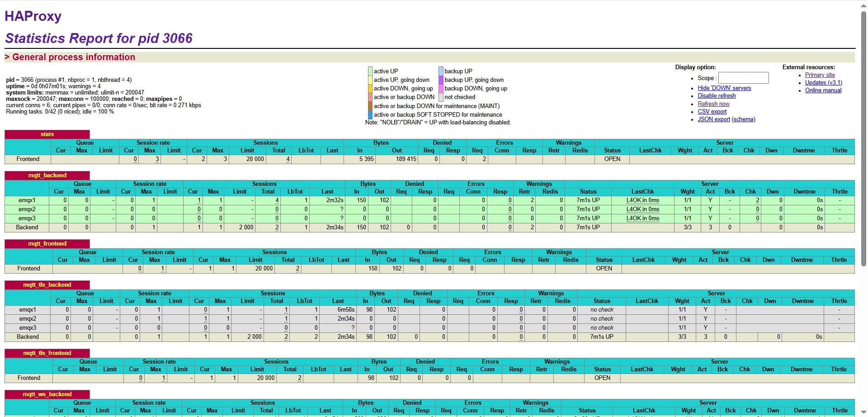
Task: Select the mqtt_tls_backend section header
Action: click(x=47, y=285)
